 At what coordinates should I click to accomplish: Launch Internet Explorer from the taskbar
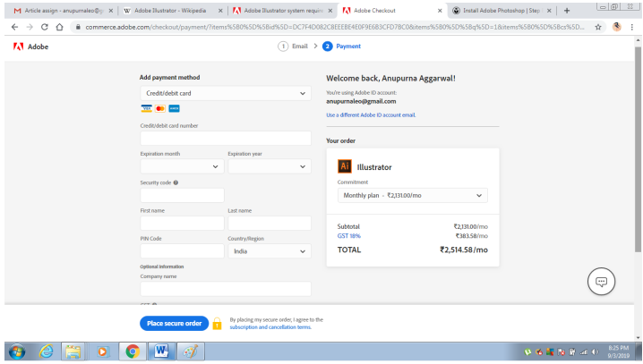coord(46,351)
